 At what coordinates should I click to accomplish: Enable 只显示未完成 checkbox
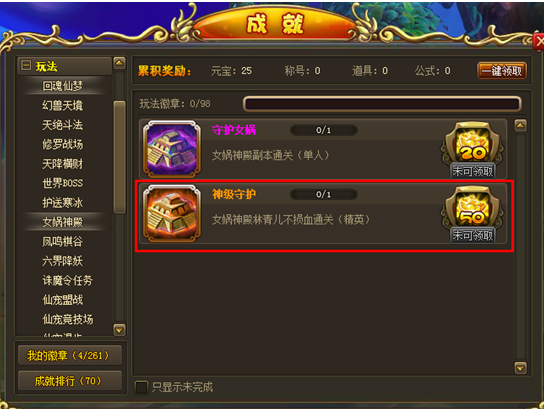(141, 387)
